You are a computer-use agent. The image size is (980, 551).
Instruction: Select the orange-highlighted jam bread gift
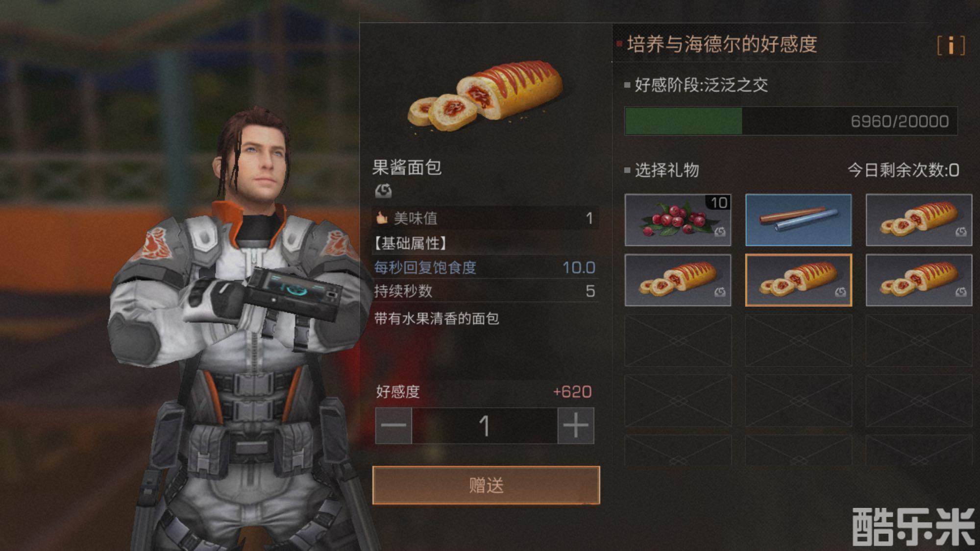(x=799, y=280)
